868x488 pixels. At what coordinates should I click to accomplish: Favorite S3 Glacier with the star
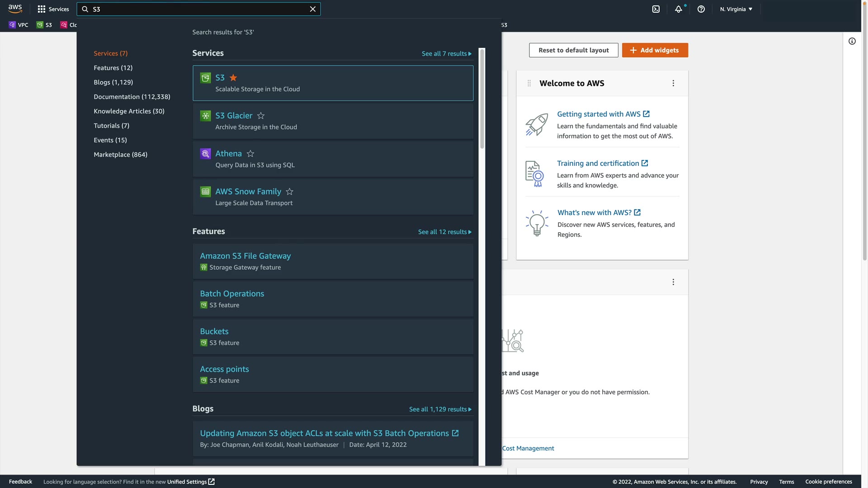click(261, 116)
